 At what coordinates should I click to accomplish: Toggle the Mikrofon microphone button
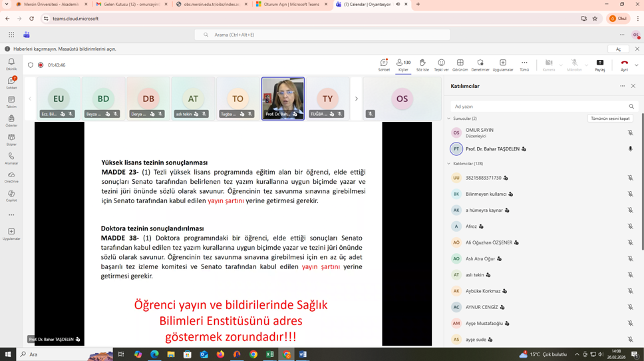(574, 65)
